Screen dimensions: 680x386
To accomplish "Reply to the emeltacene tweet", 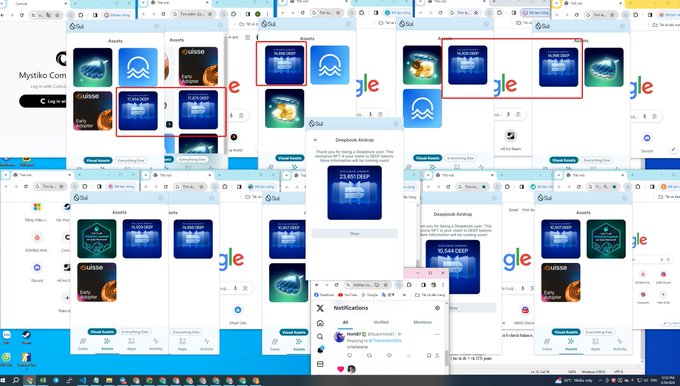I will point(349,355).
